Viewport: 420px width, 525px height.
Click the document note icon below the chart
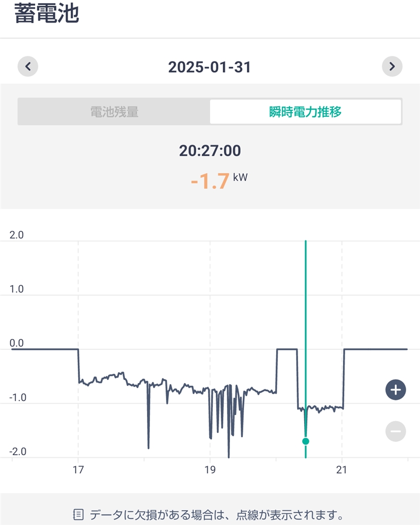tap(78, 514)
